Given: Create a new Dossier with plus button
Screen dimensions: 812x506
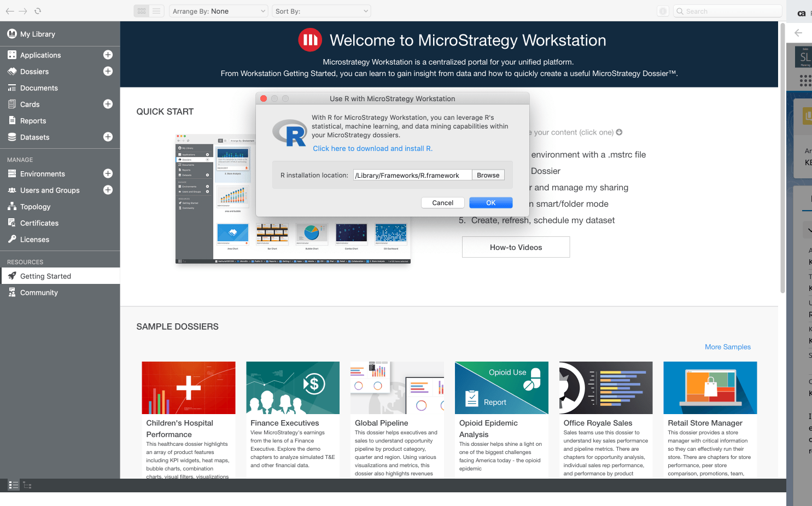Looking at the screenshot, I should point(108,71).
